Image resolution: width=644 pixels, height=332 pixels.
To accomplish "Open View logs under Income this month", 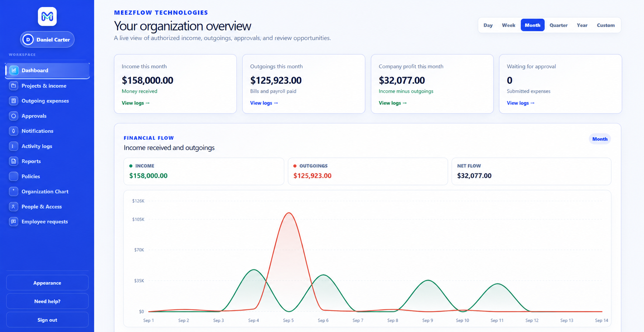I will 136,103.
